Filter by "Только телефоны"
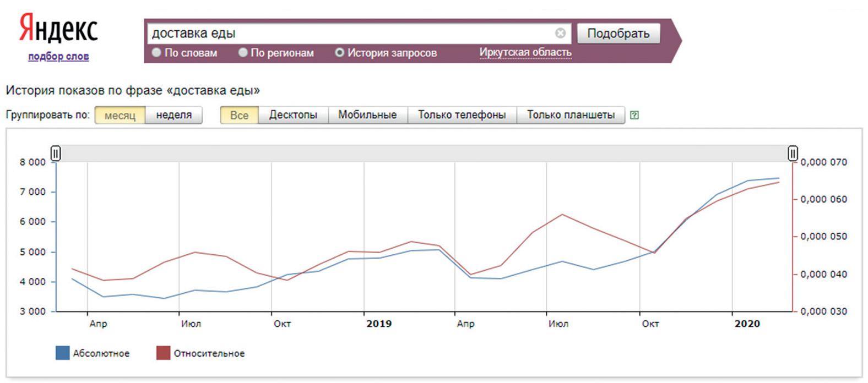This screenshot has width=868, height=383. 462,115
